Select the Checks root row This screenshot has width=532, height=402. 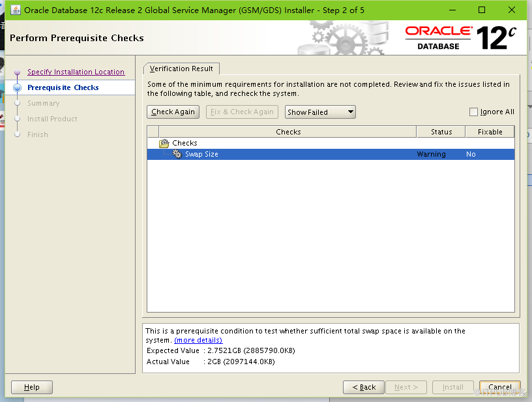pyautogui.click(x=331, y=143)
